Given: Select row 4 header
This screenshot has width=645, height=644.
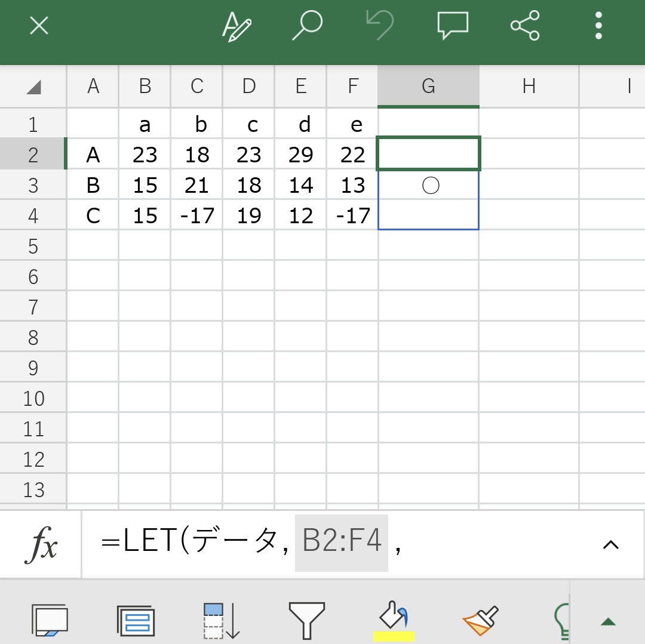Looking at the screenshot, I should click(33, 215).
